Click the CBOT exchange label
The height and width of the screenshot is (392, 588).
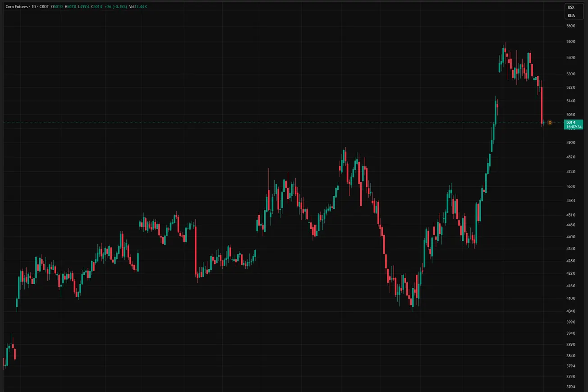coord(44,7)
